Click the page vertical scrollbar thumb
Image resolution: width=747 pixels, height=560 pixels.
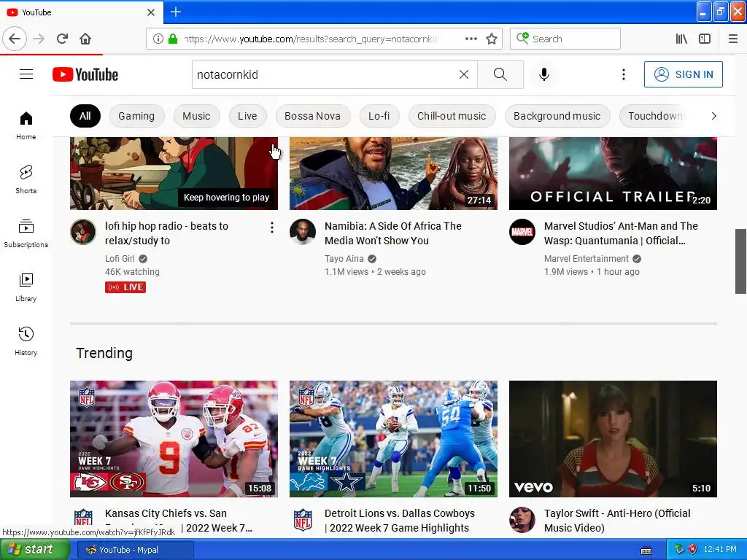(741, 262)
